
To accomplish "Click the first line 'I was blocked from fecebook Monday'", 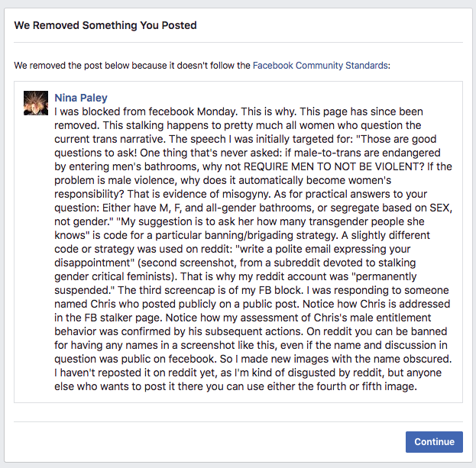I will tap(146, 111).
